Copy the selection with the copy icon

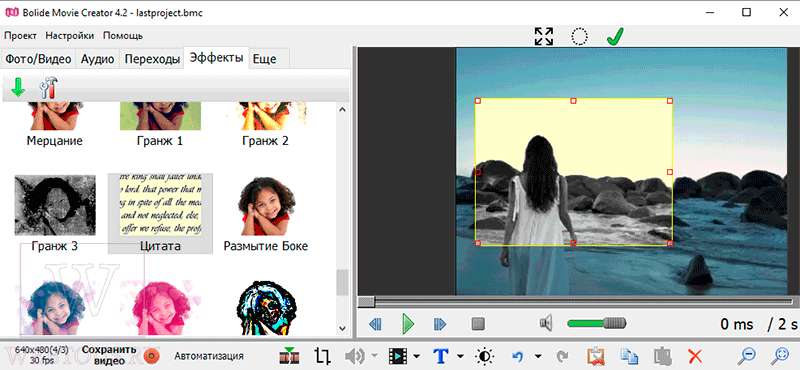pyautogui.click(x=629, y=356)
